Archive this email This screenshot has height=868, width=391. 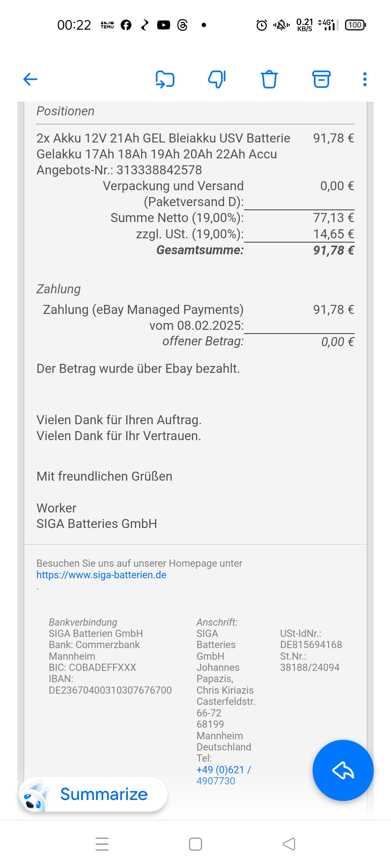pyautogui.click(x=321, y=79)
